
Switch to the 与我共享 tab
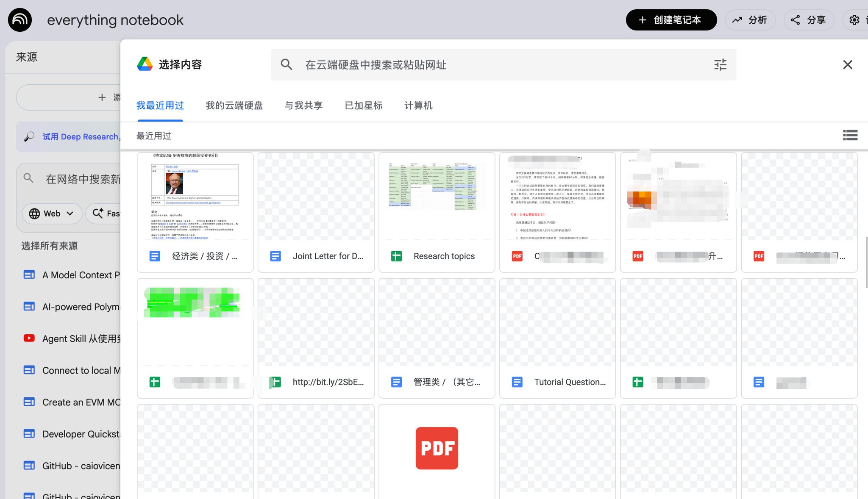point(304,105)
